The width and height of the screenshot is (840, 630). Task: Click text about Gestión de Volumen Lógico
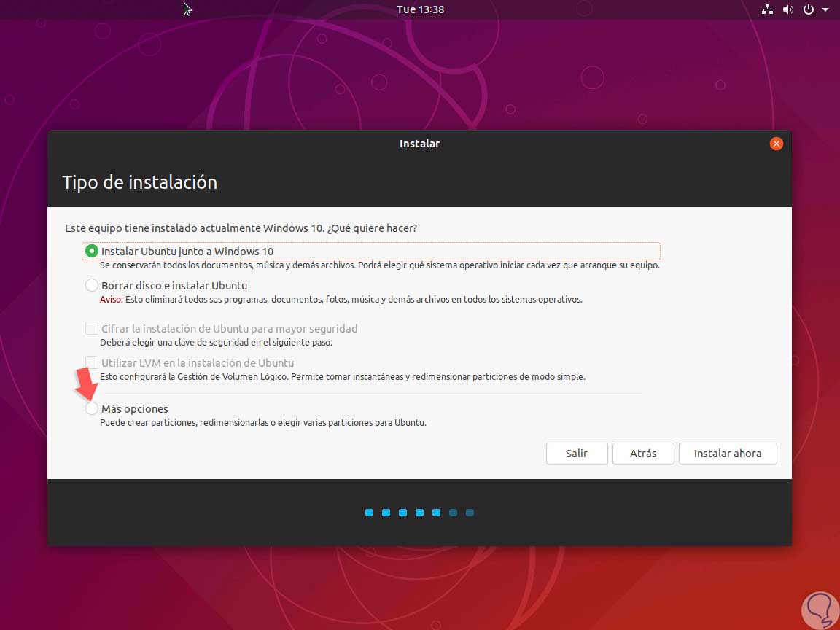point(342,376)
